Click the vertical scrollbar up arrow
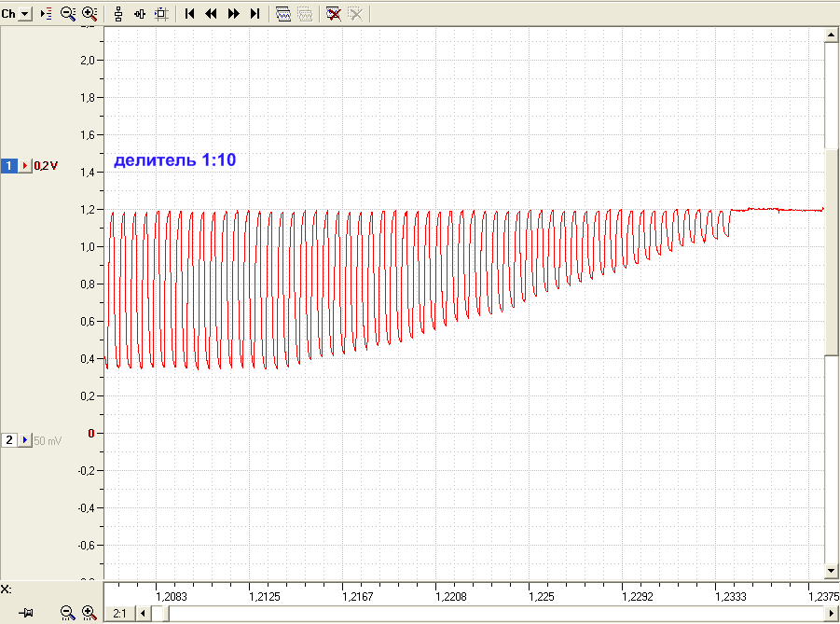 831,35
